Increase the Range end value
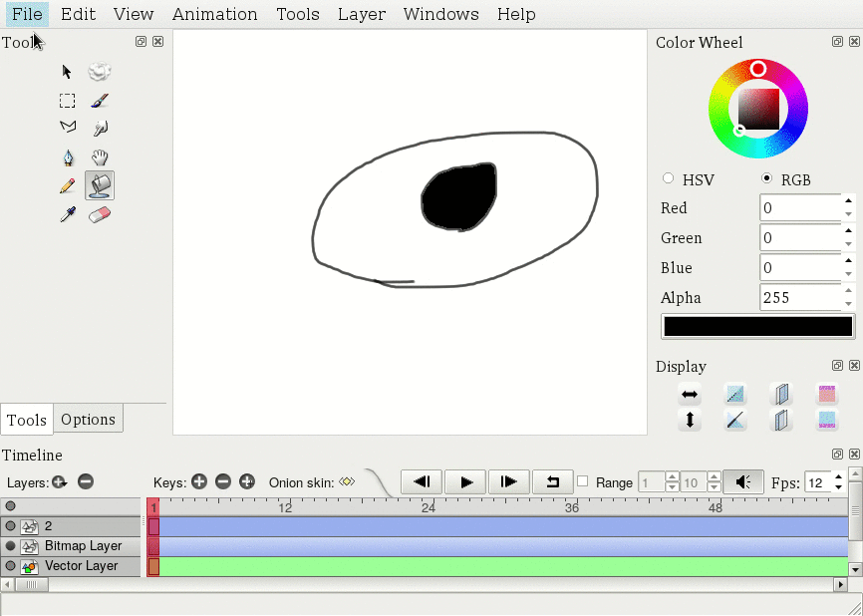This screenshot has height=616, width=863. pos(714,477)
